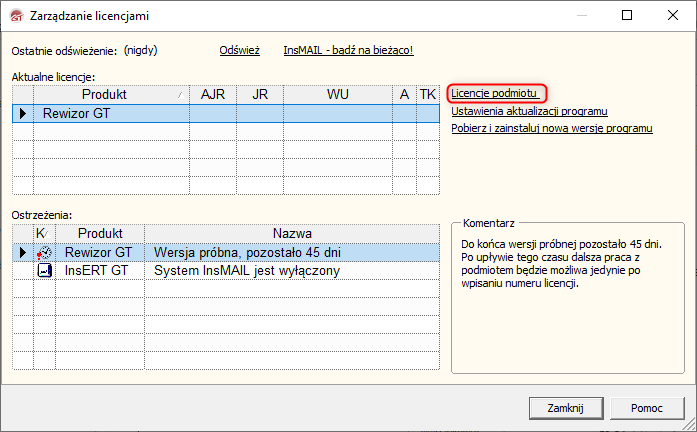This screenshot has width=697, height=432.
Task: Click the TK column header
Action: click(427, 94)
